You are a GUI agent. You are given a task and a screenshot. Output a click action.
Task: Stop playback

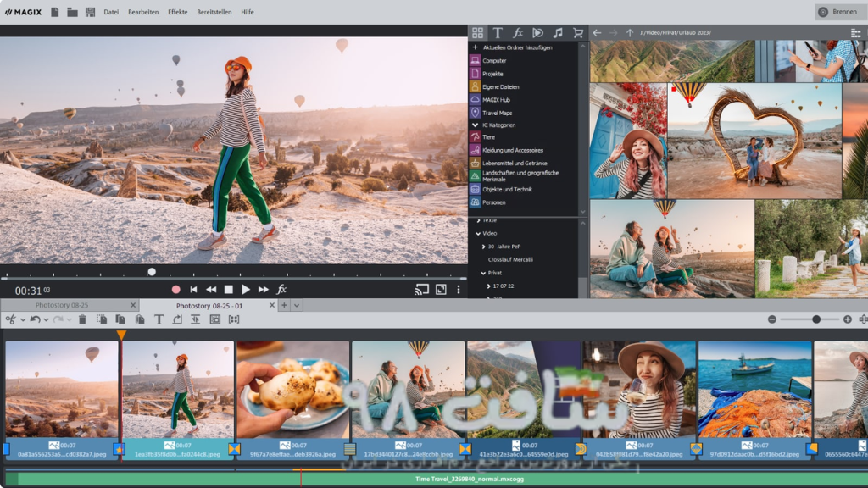(x=228, y=290)
